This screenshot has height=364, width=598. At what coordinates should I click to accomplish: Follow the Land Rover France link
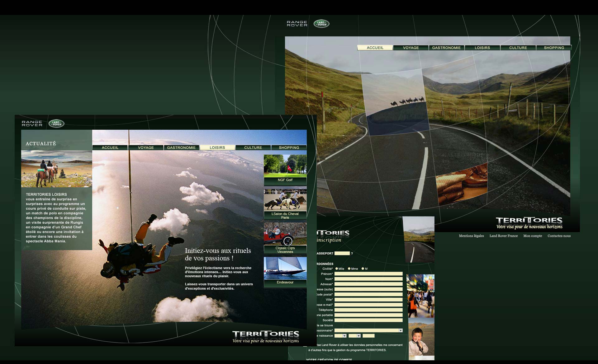click(x=504, y=236)
